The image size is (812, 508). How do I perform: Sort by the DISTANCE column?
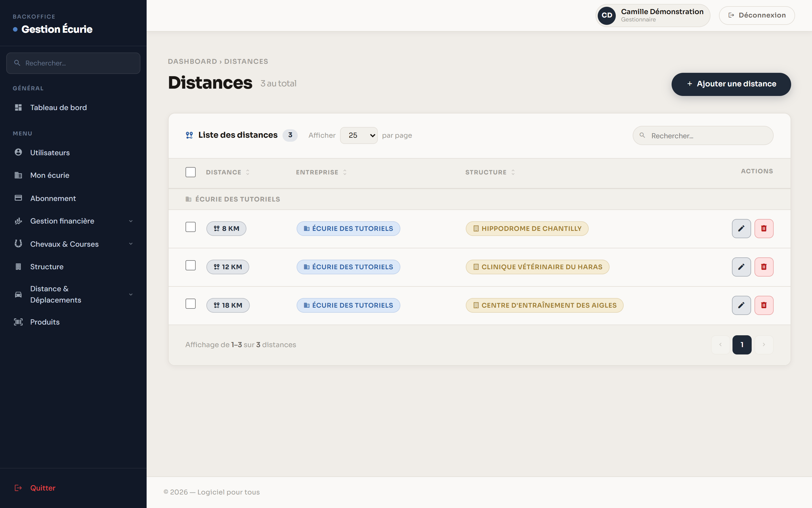click(228, 172)
